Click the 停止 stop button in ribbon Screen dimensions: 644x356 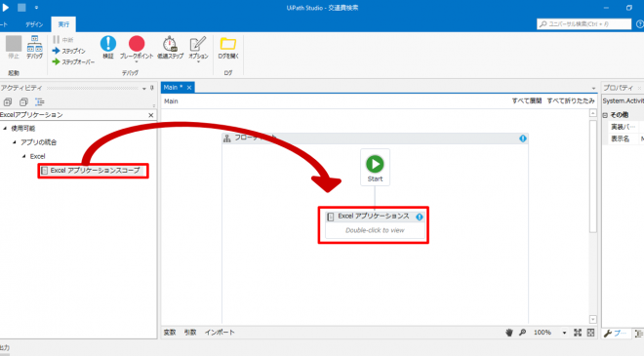point(14,47)
